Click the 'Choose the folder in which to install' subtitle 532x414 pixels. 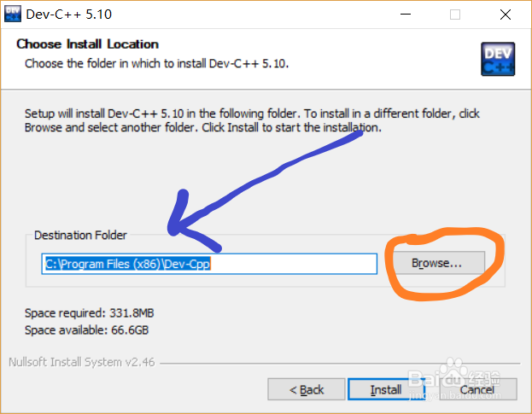point(156,63)
